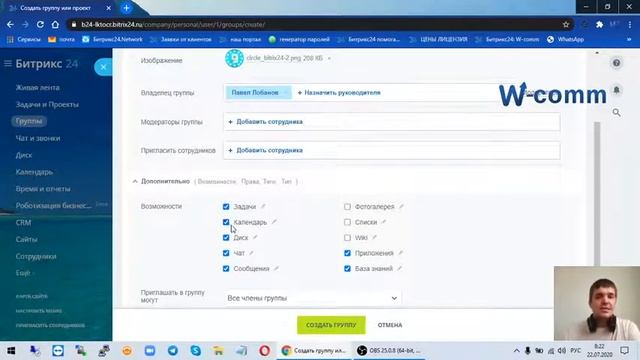This screenshot has height=360, width=640.
Task: Open Skype from the taskbar
Action: (196, 350)
